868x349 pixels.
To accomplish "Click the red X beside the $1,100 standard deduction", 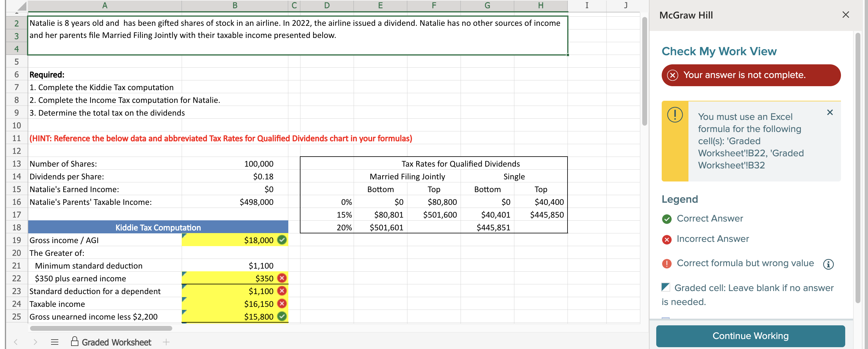I will [282, 291].
